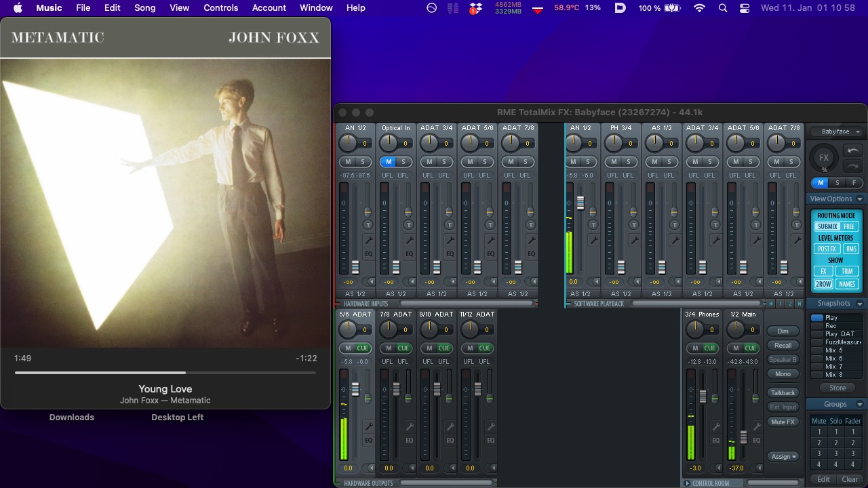868x488 pixels.
Task: Open Wi-Fi status menu
Action: [699, 8]
